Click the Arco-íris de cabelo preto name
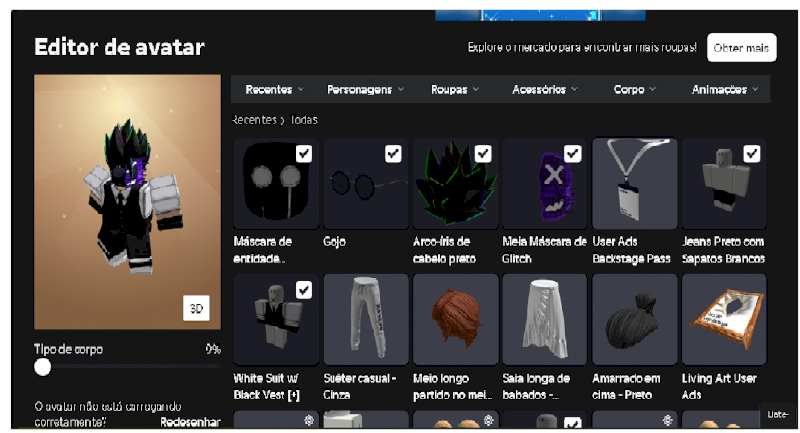Image resolution: width=800 pixels, height=433 pixels. coord(444,250)
